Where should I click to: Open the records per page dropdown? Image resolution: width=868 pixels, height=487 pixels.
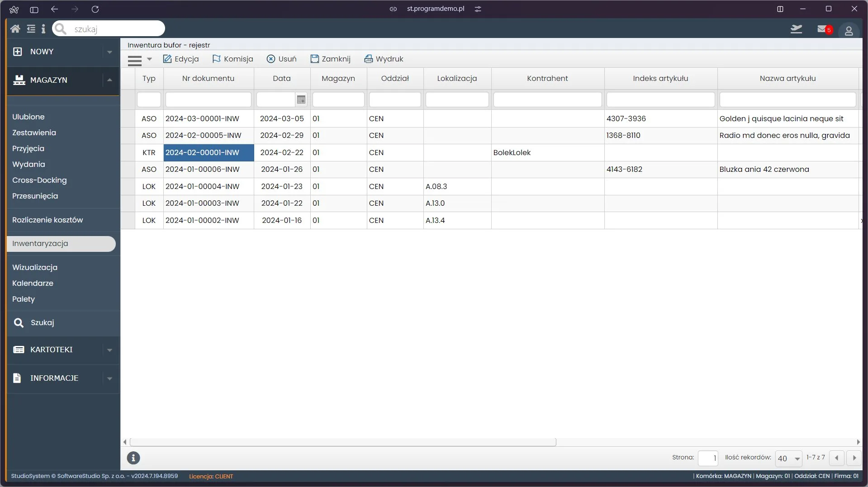[x=788, y=458]
